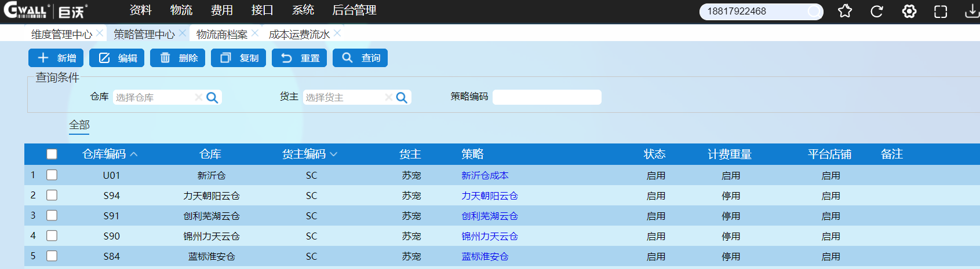This screenshot has width=980, height=269.
Task: Open the settings gear icon
Action: click(909, 11)
